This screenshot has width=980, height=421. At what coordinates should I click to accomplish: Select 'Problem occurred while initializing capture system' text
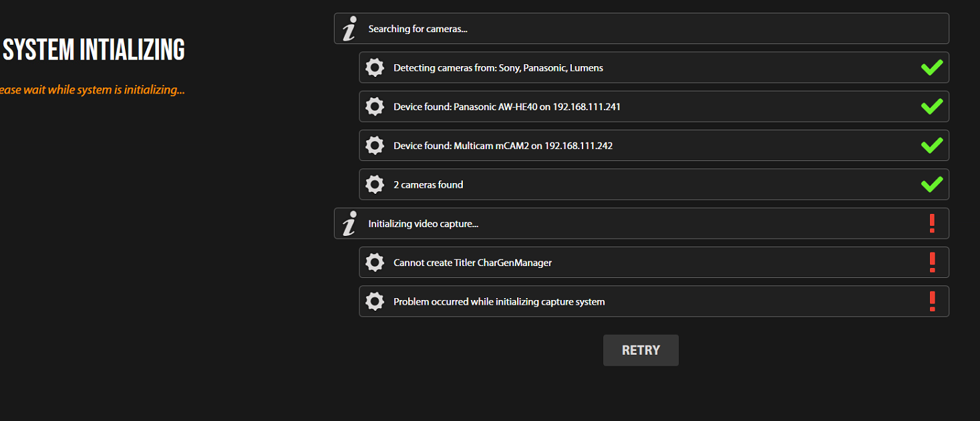(499, 302)
